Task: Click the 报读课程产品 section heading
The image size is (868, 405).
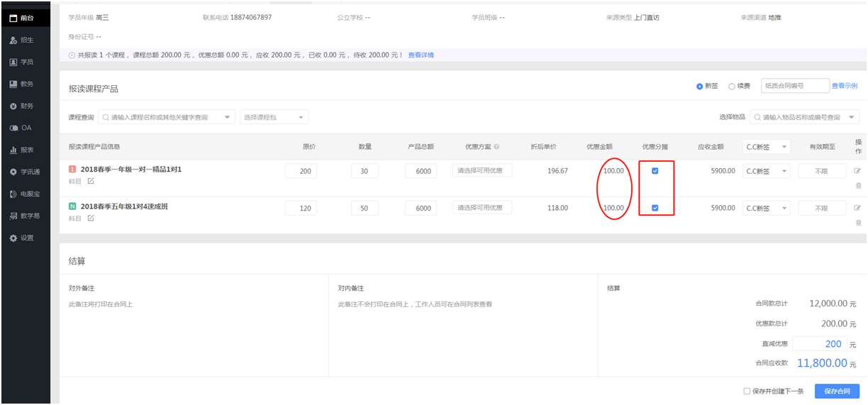Action: [93, 89]
